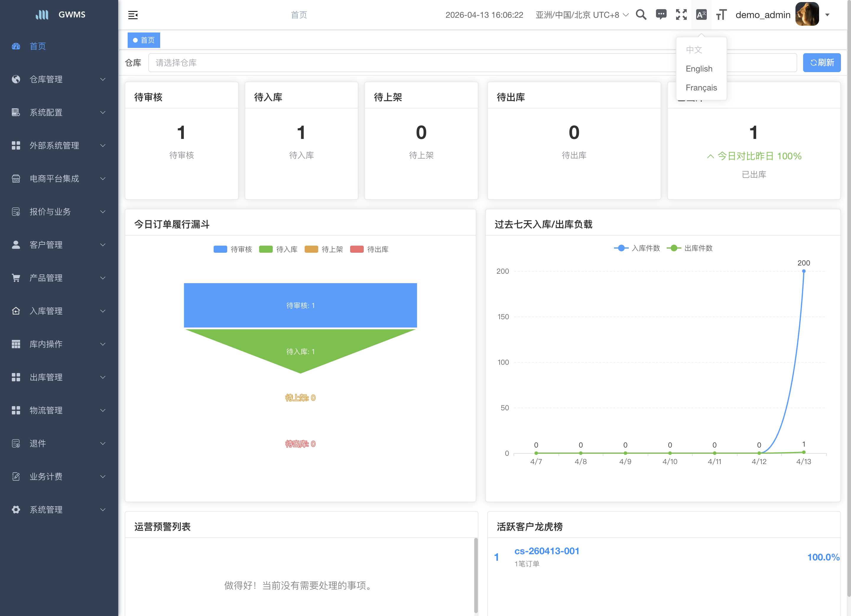Click the 100.0% customer share value
The height and width of the screenshot is (616, 851).
pyautogui.click(x=823, y=557)
